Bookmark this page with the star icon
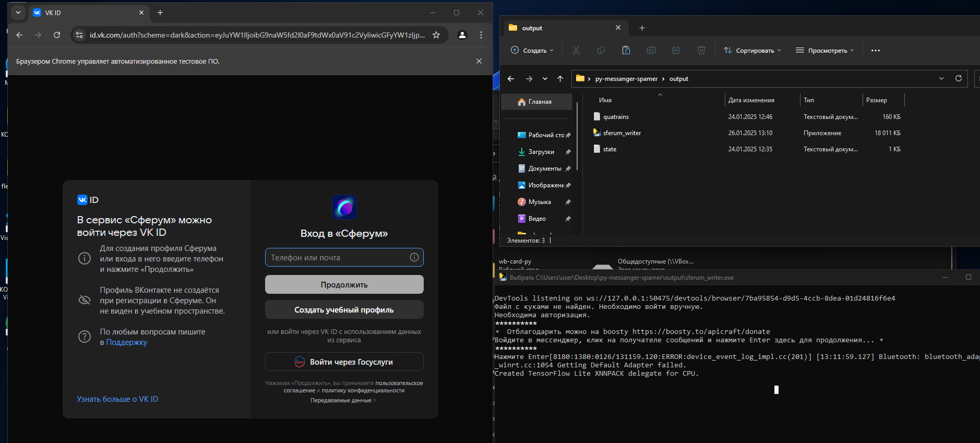Screen dimensions: 980x443 436,35
